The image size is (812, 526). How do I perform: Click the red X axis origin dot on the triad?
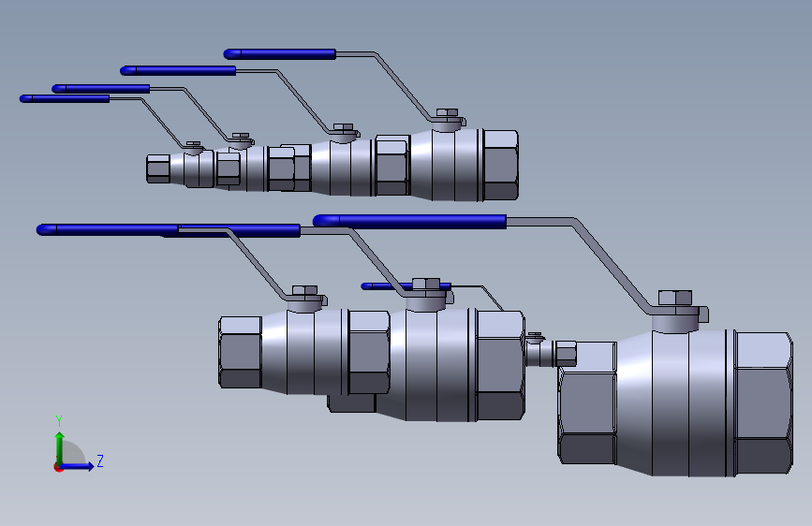click(58, 468)
